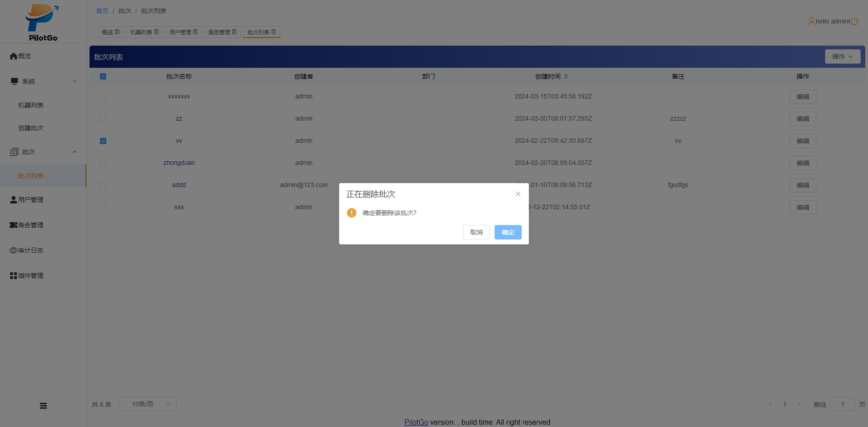Open the 10条/页 page size dropdown
The width and height of the screenshot is (868, 427).
coord(148,404)
